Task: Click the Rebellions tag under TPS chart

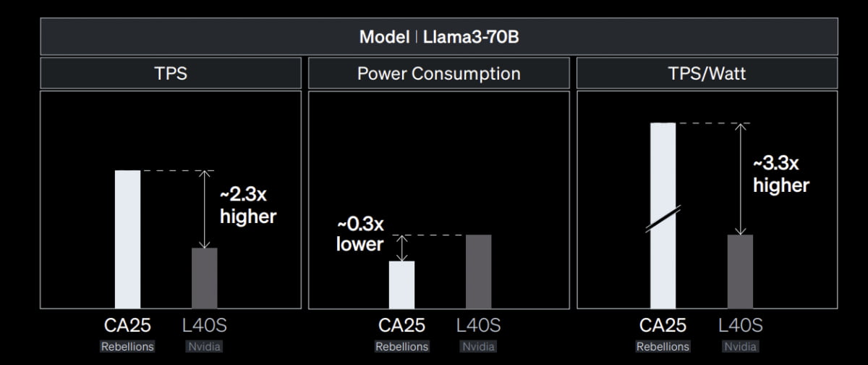Action: point(127,346)
